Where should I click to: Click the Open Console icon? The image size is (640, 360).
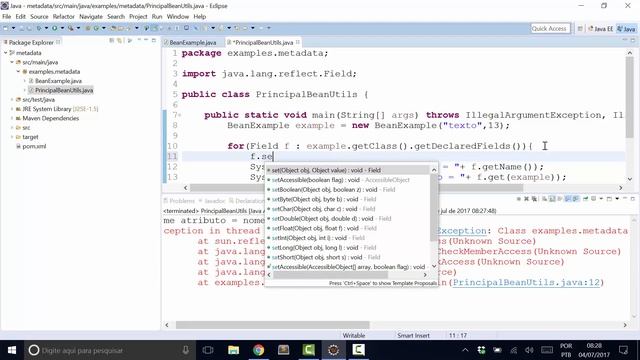(609, 199)
